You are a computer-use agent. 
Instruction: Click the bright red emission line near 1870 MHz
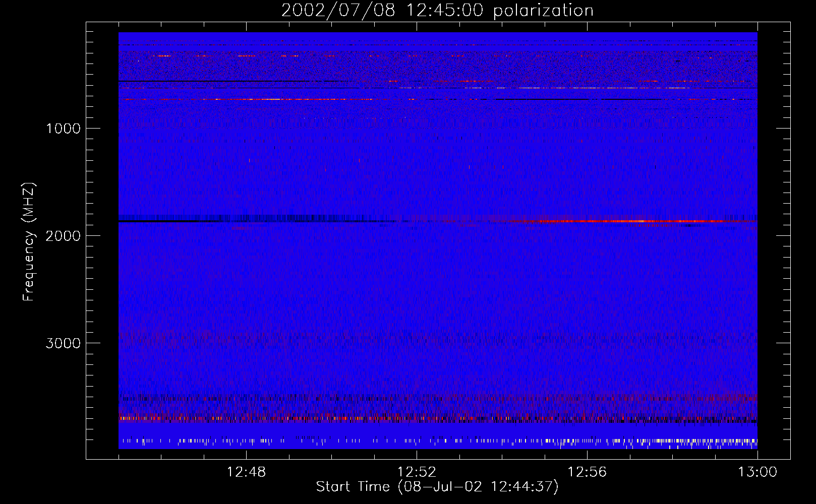(630, 221)
